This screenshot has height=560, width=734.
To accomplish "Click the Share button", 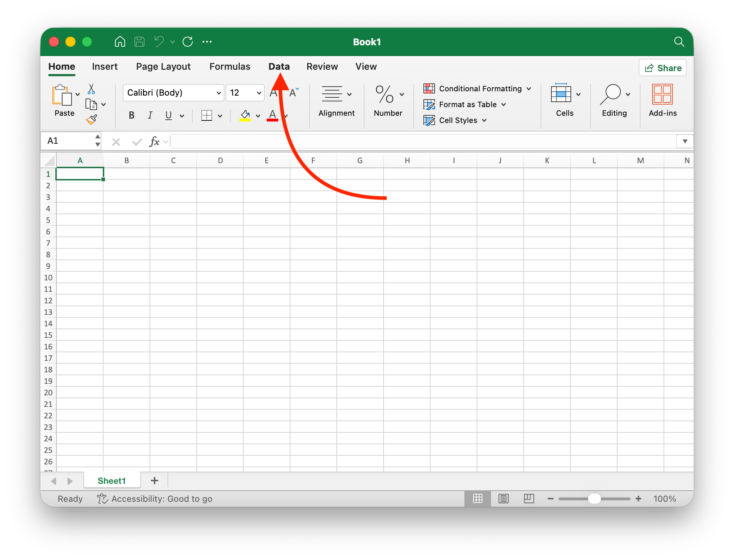I will coord(662,68).
